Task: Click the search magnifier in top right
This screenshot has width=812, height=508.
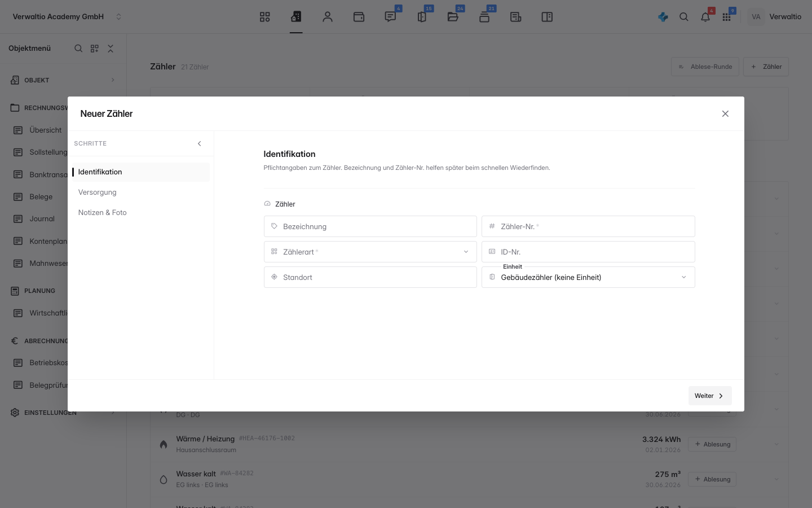Action: coord(684,17)
